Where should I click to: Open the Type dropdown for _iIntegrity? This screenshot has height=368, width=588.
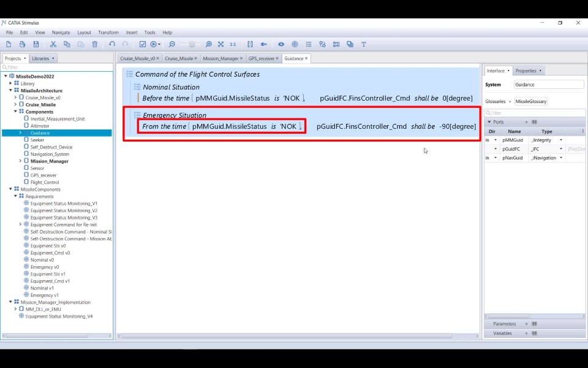(561, 140)
